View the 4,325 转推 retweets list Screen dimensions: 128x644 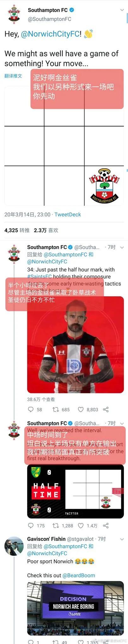click(17, 230)
